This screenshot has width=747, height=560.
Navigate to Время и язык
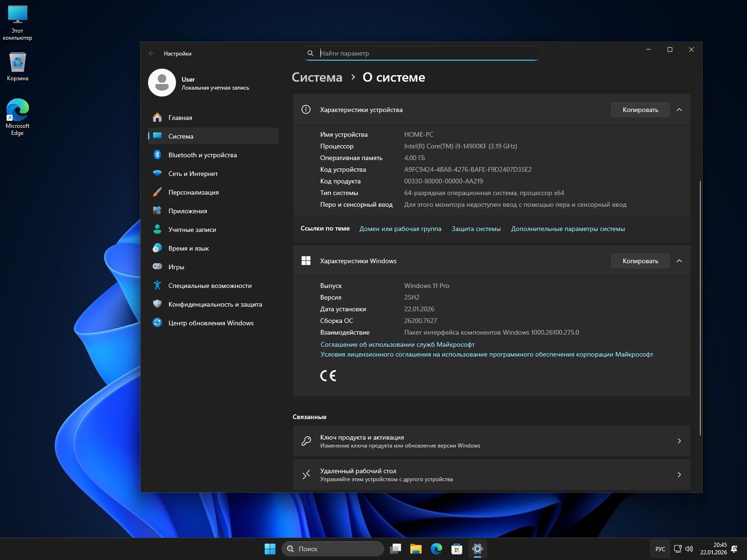[x=188, y=248]
